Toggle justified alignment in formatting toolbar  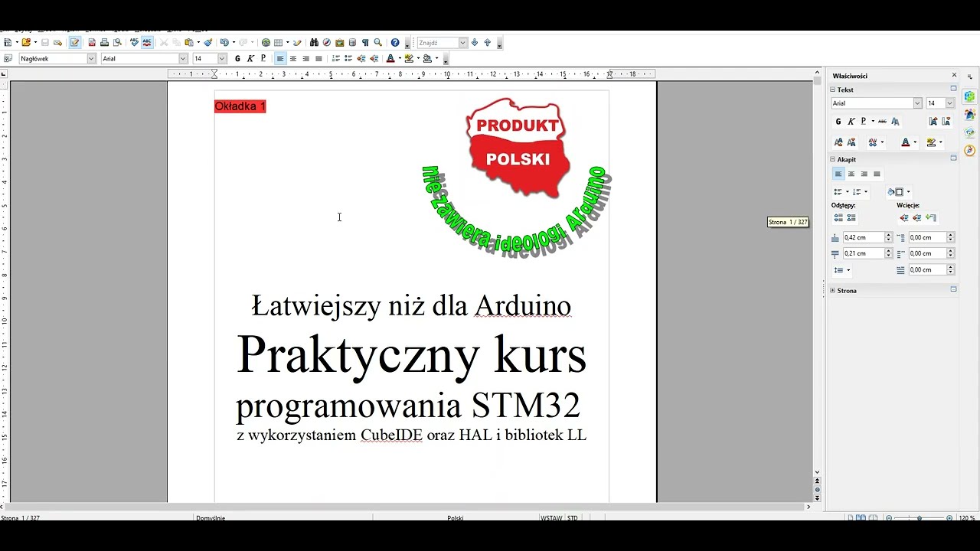319,58
